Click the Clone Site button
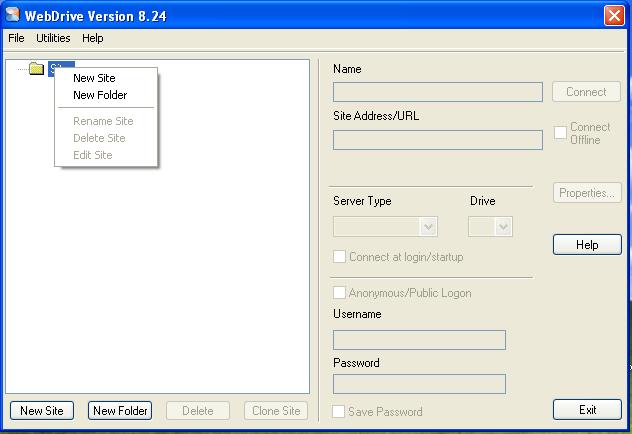Screen dimensions: 632x434 (x=276, y=411)
